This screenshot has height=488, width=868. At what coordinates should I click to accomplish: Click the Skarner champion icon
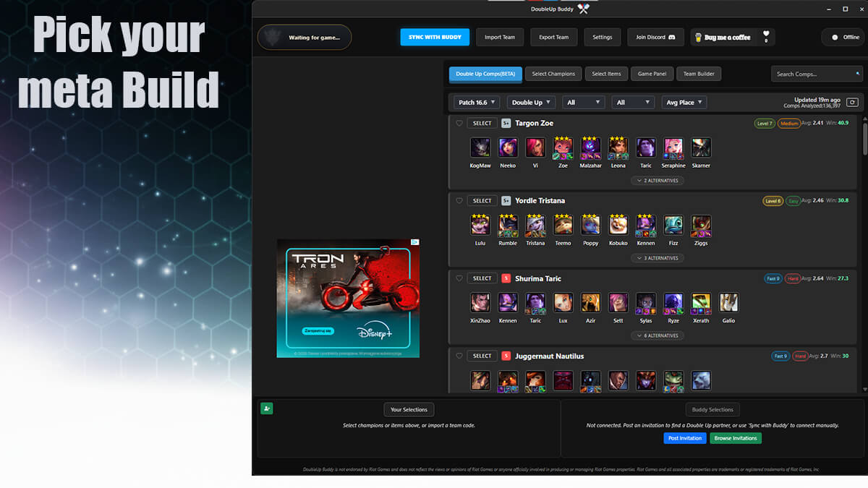tap(701, 148)
